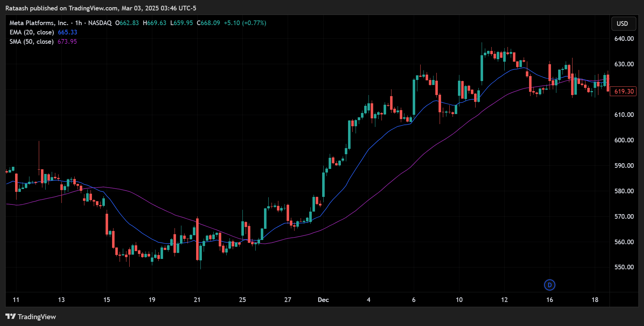Screen dimensions: 644x326
Task: Click the 15 date label on time axis
Action: tap(107, 300)
